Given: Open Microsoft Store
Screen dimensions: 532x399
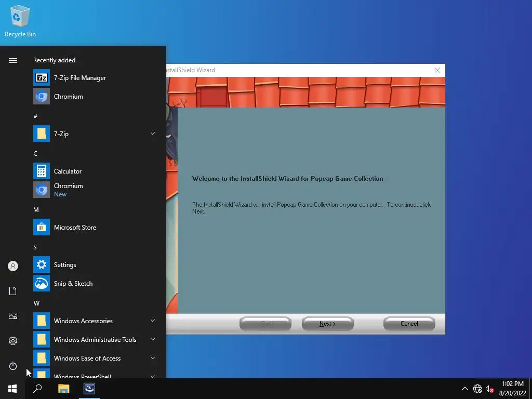Looking at the screenshot, I should coord(95,228).
